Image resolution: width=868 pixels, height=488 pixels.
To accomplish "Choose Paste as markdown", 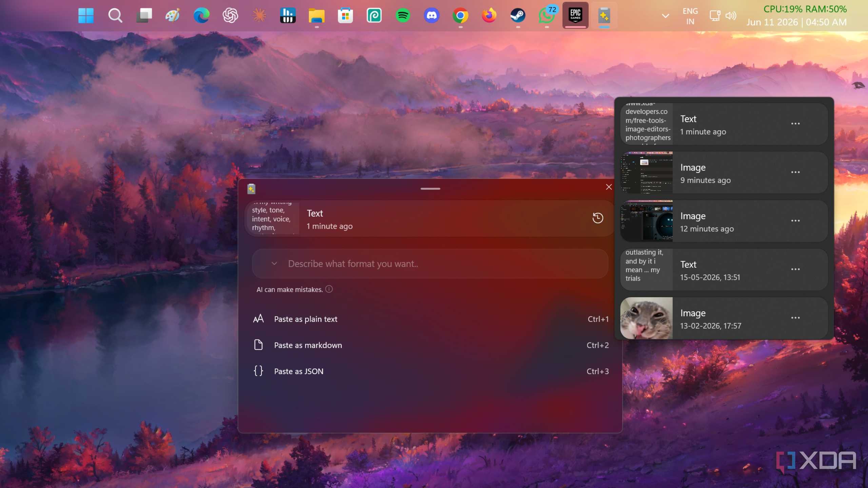I will [x=430, y=345].
